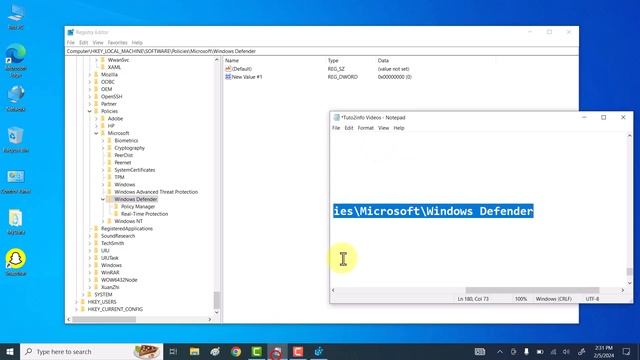The width and height of the screenshot is (640, 360).
Task: Select the (Default) registry value
Action: [x=241, y=69]
